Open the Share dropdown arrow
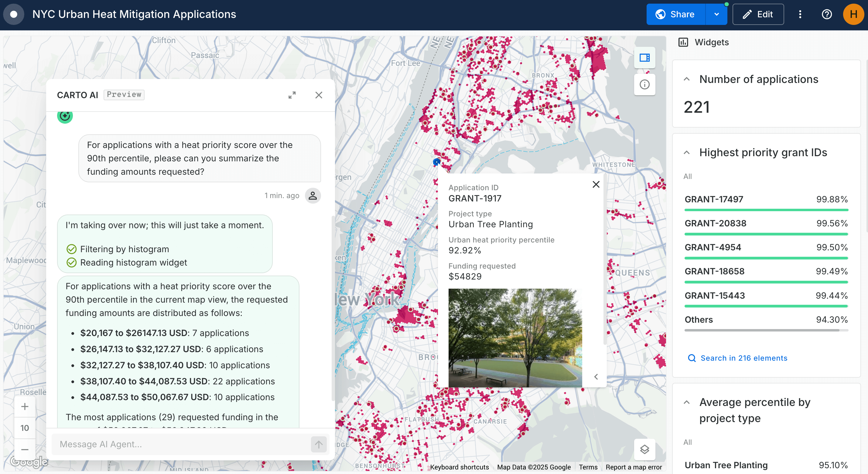This screenshot has width=868, height=474. click(x=716, y=14)
